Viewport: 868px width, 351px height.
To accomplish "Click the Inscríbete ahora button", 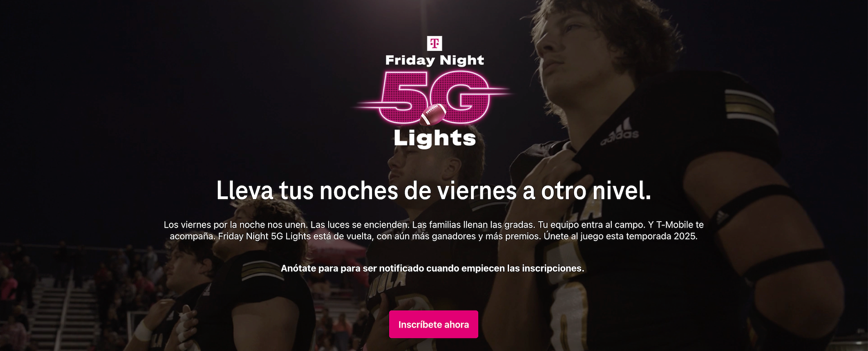I will 434,324.
